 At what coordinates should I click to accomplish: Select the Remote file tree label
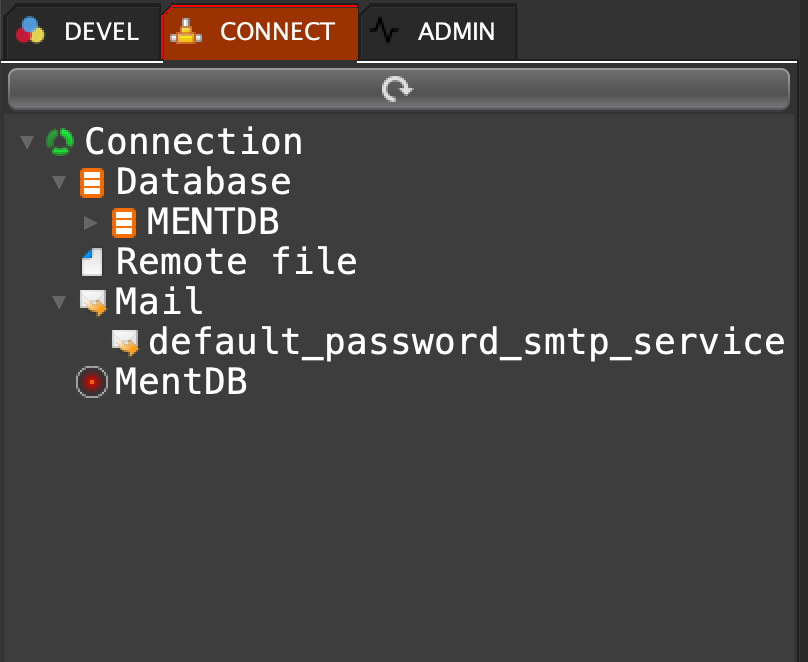236,262
